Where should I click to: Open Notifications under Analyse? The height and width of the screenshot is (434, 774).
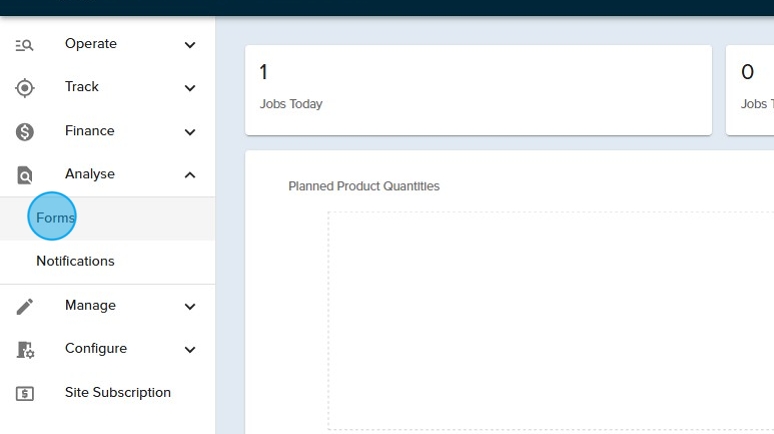[x=75, y=261]
